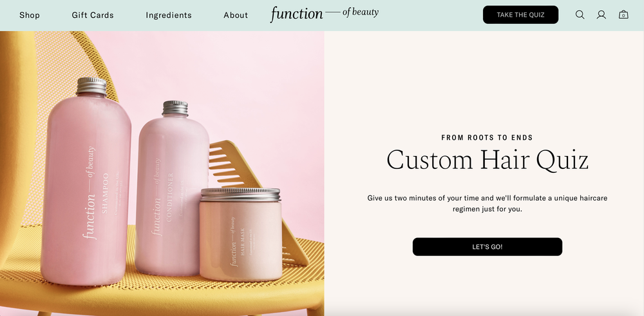Screen dimensions: 644x316
Task: Open the search magnifier icon
Action: [580, 15]
